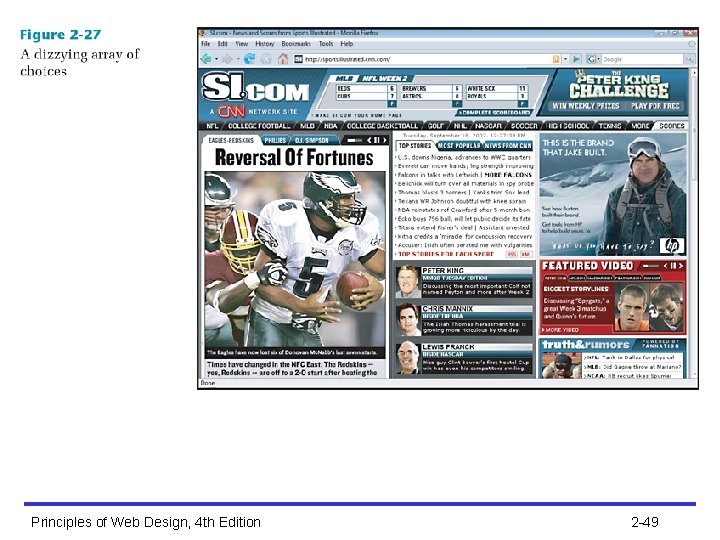Image resolution: width=720 pixels, height=540 pixels.
Task: Open the address bar URL history dropdown
Action: [x=565, y=59]
